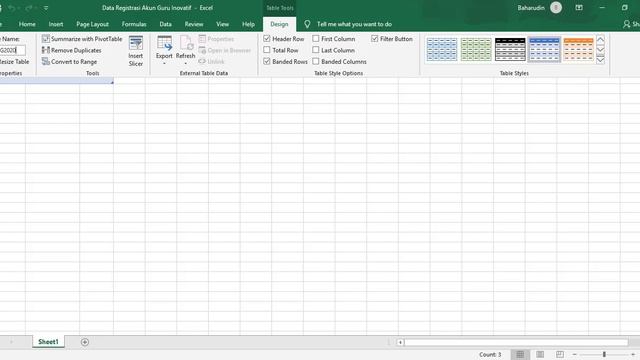Image resolution: width=640 pixels, height=360 pixels.
Task: Select the Design tab
Action: (x=279, y=24)
